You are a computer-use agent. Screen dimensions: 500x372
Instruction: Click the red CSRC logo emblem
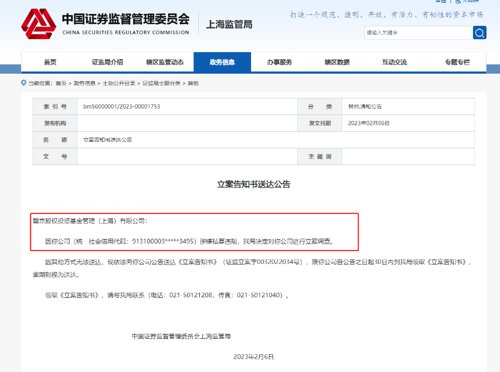pyautogui.click(x=38, y=24)
